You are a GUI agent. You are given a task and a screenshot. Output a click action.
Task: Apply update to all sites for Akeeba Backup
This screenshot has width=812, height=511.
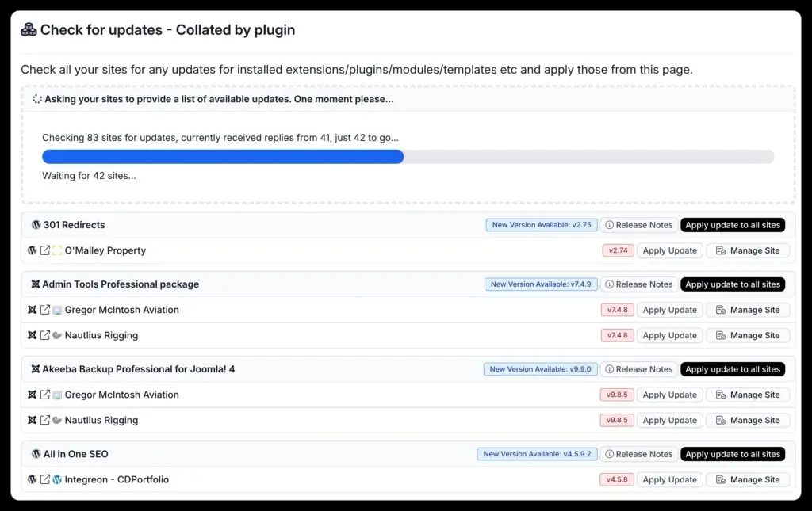tap(732, 368)
